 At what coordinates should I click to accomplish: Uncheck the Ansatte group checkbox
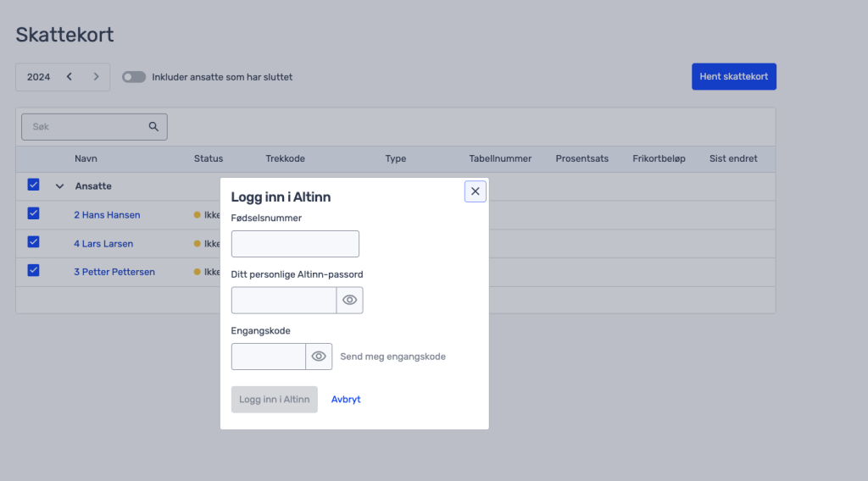point(33,185)
